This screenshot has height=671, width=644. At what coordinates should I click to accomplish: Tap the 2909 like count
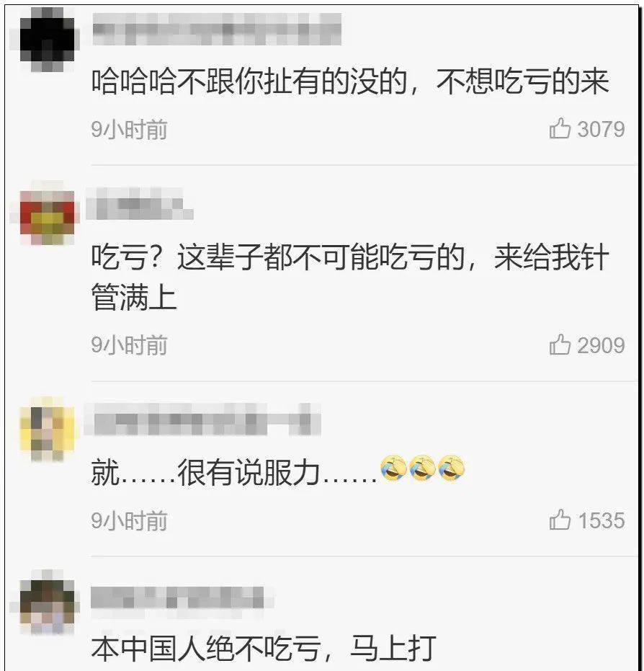[601, 345]
